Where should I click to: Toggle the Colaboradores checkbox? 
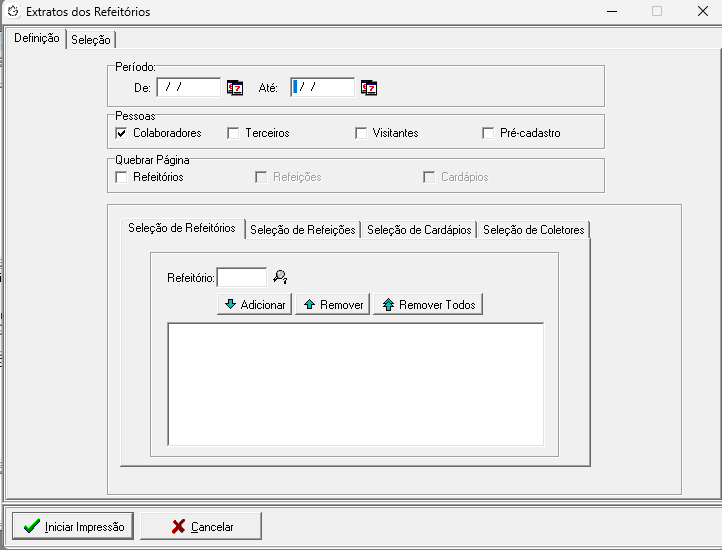[121, 133]
